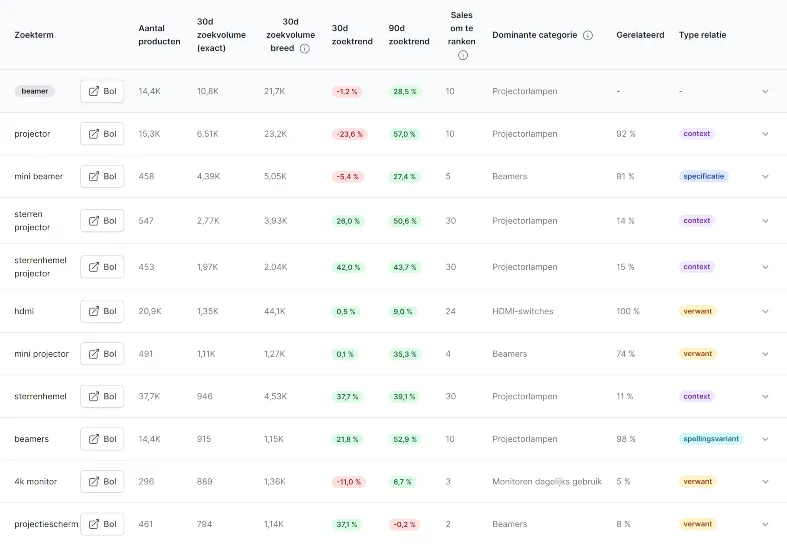Expand the beamer row details
This screenshot has width=787, height=545.
765,91
